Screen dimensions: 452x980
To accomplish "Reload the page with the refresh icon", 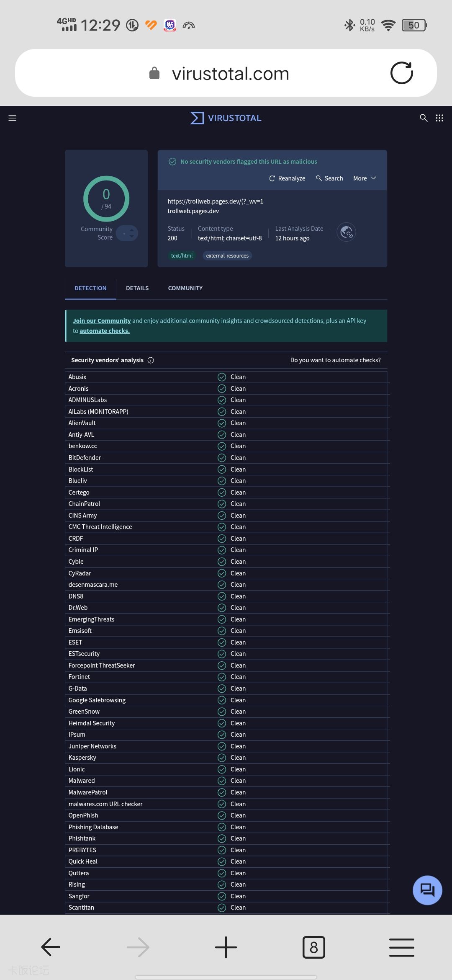I will click(x=401, y=73).
